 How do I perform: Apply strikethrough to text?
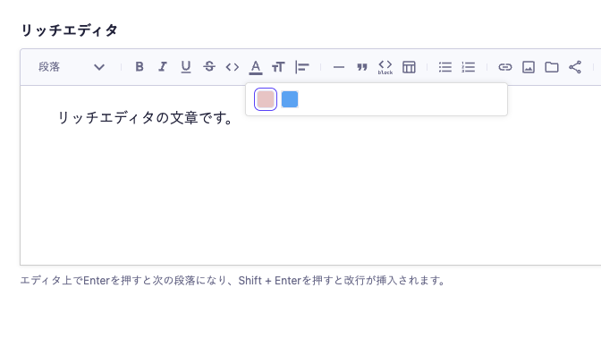pos(209,67)
